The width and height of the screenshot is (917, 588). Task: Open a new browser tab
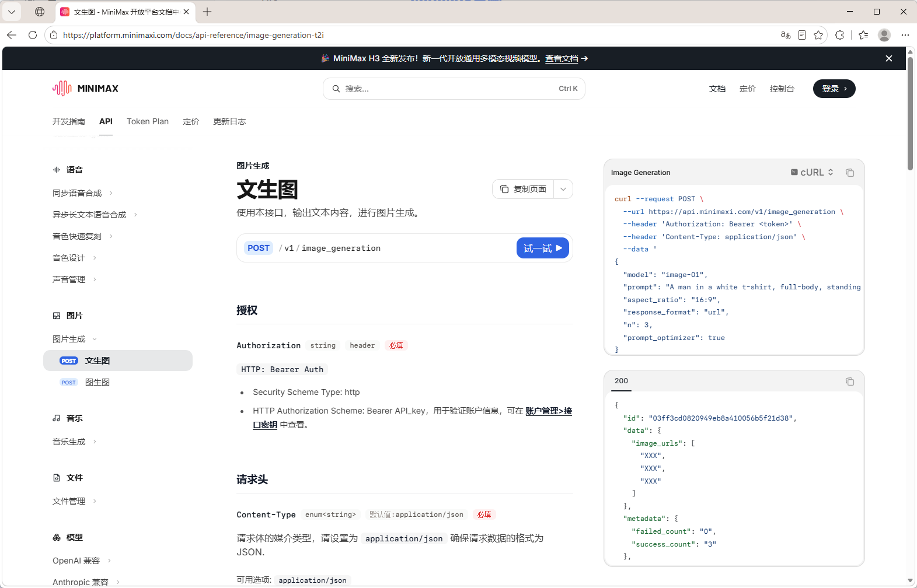tap(207, 12)
